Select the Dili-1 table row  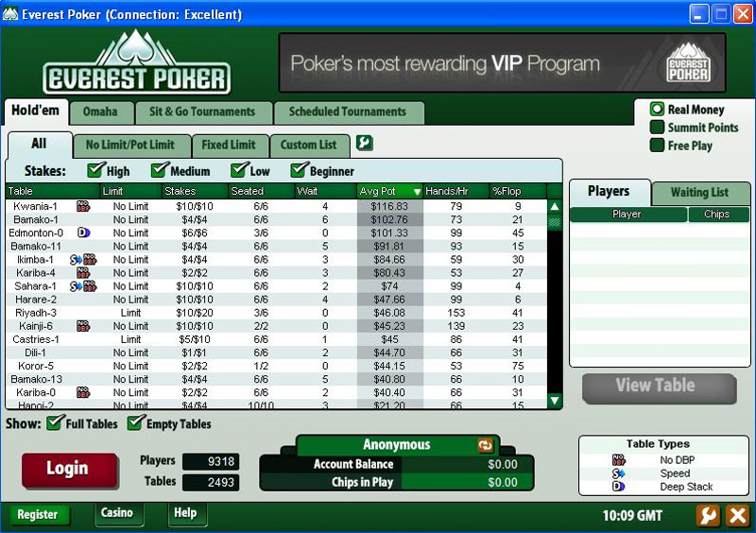[276, 353]
